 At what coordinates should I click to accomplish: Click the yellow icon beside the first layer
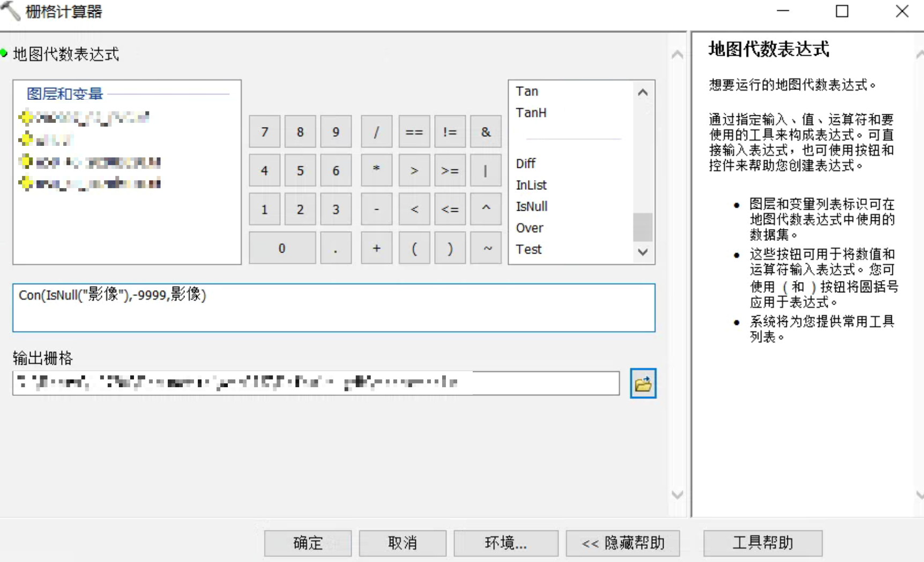[26, 117]
